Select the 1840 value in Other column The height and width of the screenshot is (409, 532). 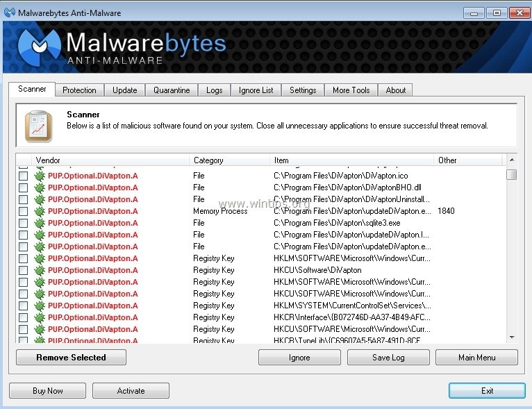coord(446,211)
